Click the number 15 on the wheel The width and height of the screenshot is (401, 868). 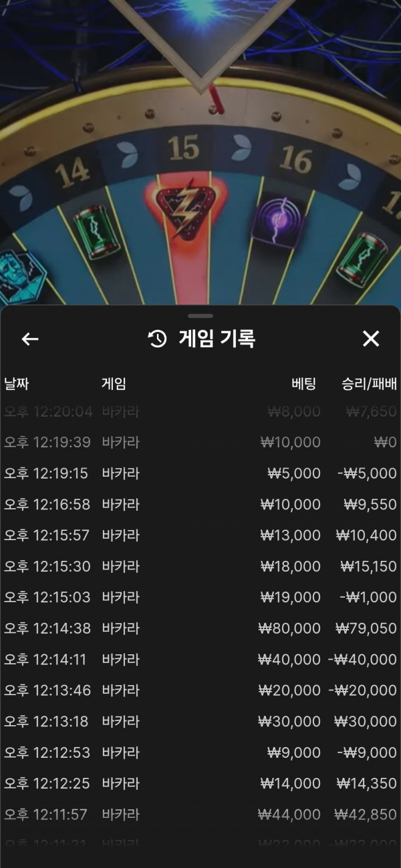pos(183,148)
